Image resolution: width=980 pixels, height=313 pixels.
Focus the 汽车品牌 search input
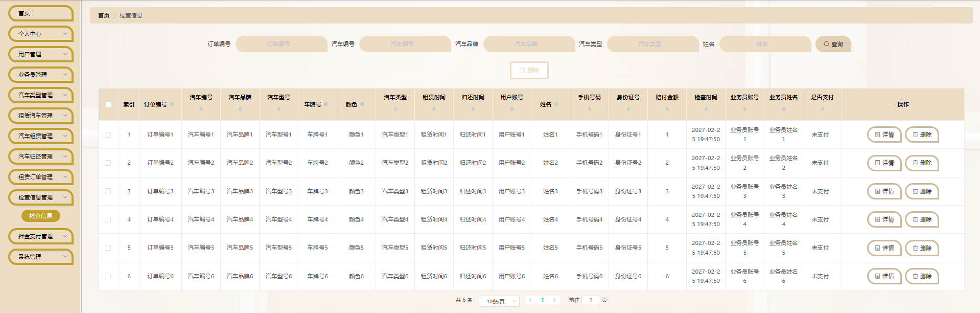click(x=529, y=44)
